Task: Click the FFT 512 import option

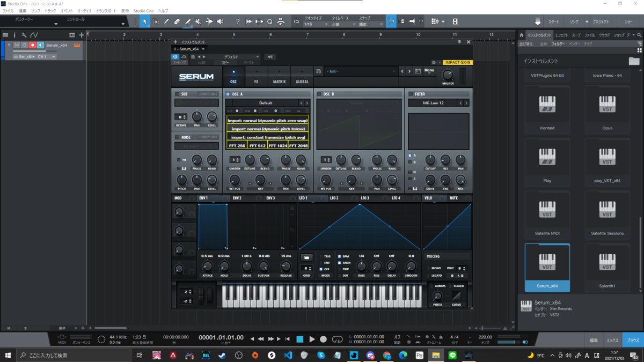Action: click(x=258, y=145)
